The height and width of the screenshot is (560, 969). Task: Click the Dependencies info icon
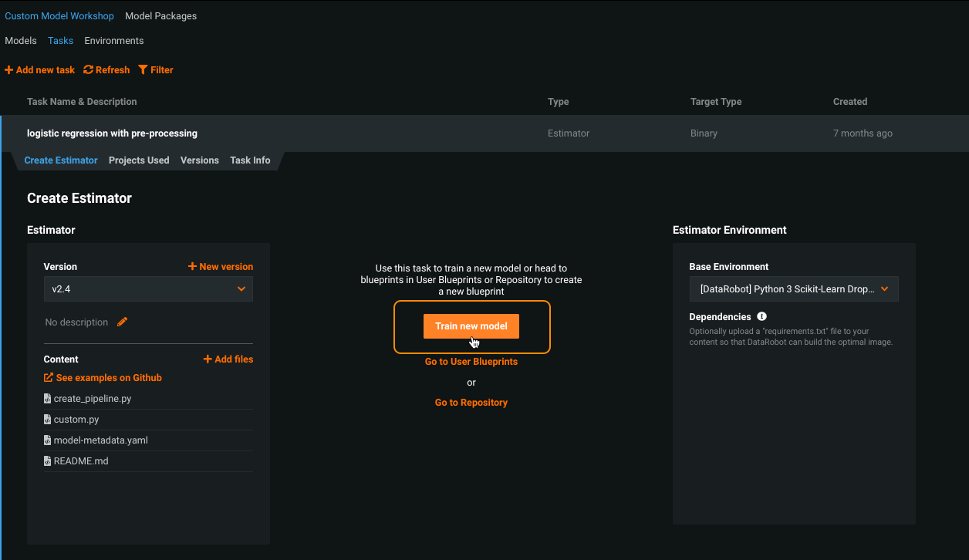tap(761, 317)
